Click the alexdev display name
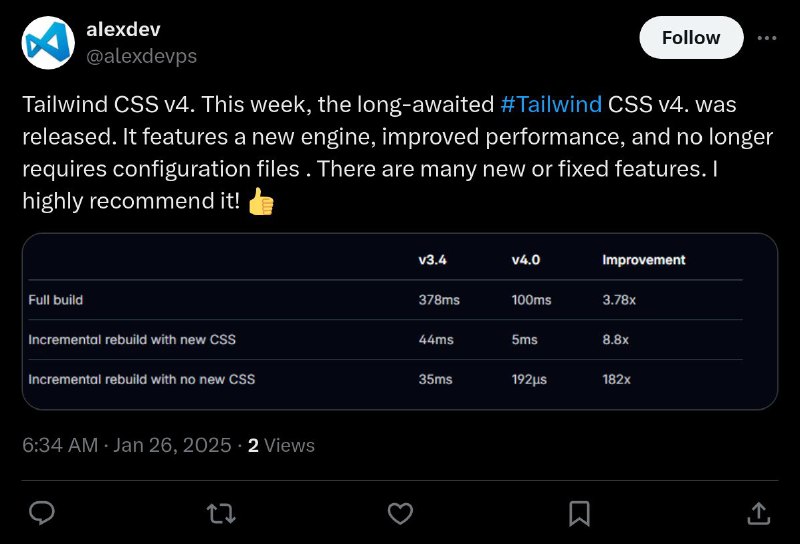The image size is (800, 544). pos(123,29)
